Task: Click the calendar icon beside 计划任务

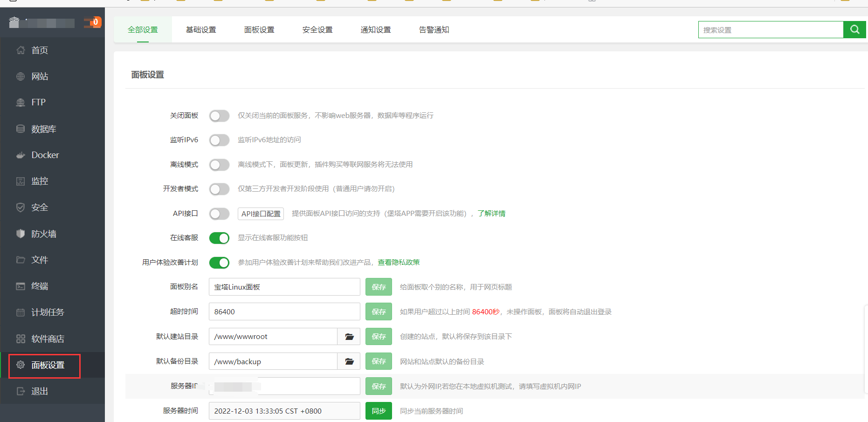Action: 21,312
